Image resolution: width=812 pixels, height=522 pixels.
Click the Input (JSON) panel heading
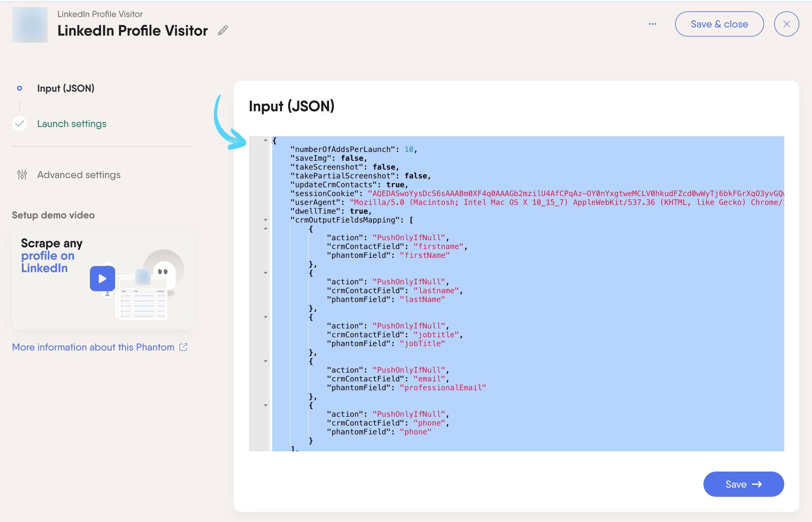point(291,106)
